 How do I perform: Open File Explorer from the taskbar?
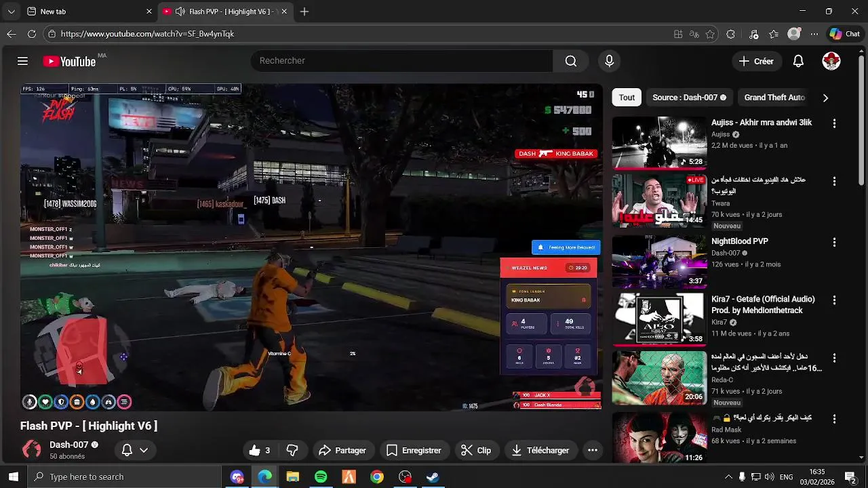(293, 476)
